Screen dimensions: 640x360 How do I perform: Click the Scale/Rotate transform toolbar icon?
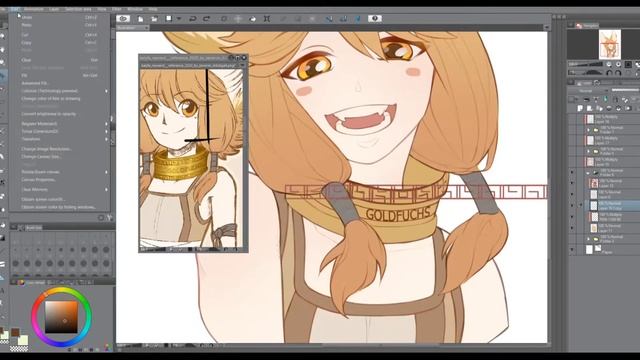click(x=267, y=19)
